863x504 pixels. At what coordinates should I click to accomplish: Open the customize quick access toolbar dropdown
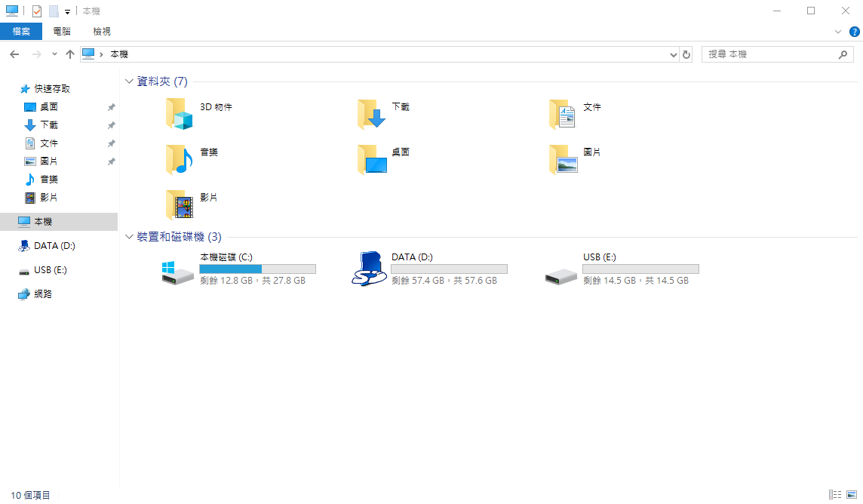point(67,11)
